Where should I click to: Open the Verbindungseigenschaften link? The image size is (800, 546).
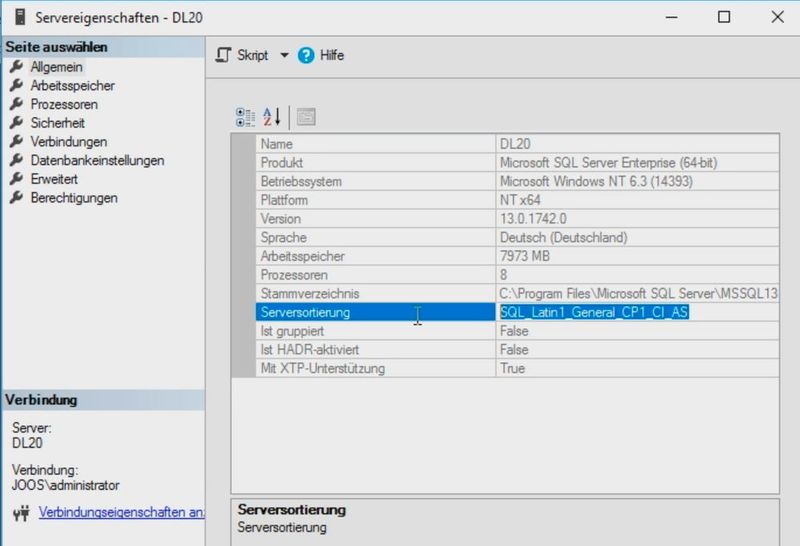click(121, 512)
